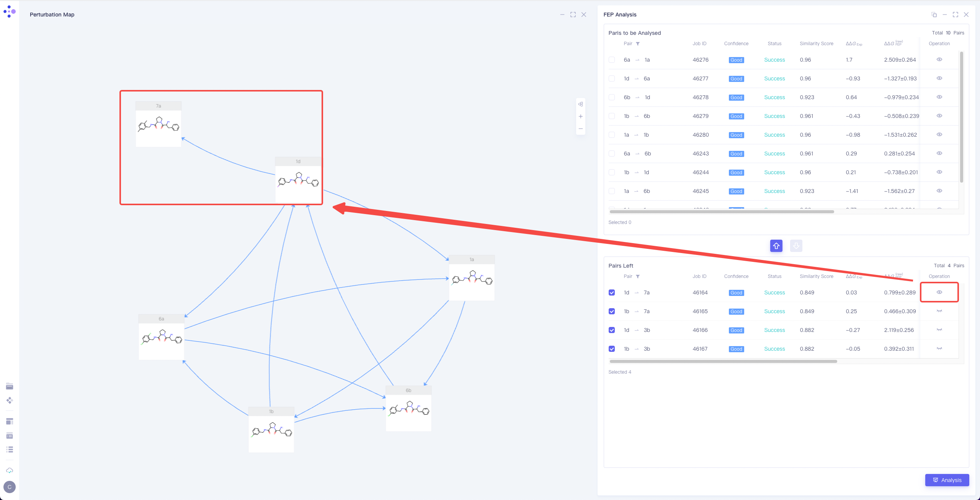The width and height of the screenshot is (980, 500).
Task: Open the form list icon in sidebar
Action: pos(10,436)
